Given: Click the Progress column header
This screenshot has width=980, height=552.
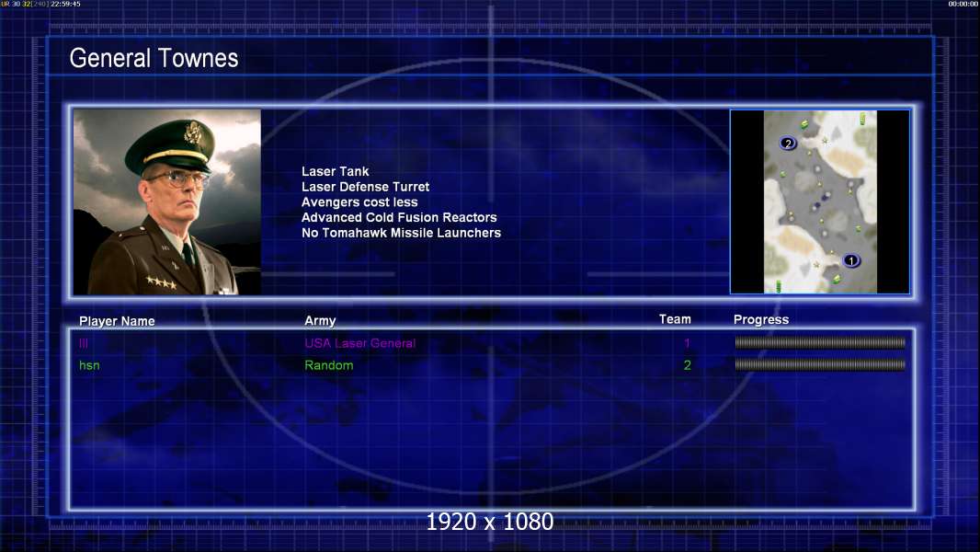Looking at the screenshot, I should coord(760,319).
